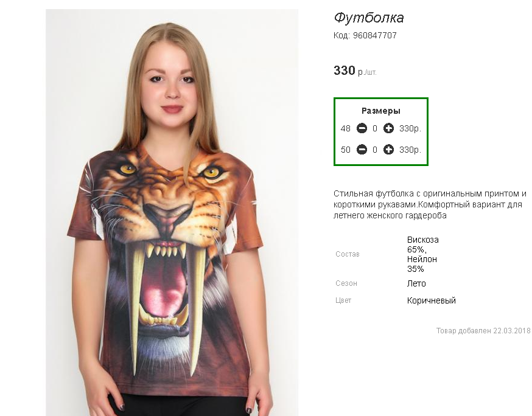Screen dimensions: 532x416
Task: Click the 330р. price for size 50
Action: [x=410, y=150]
